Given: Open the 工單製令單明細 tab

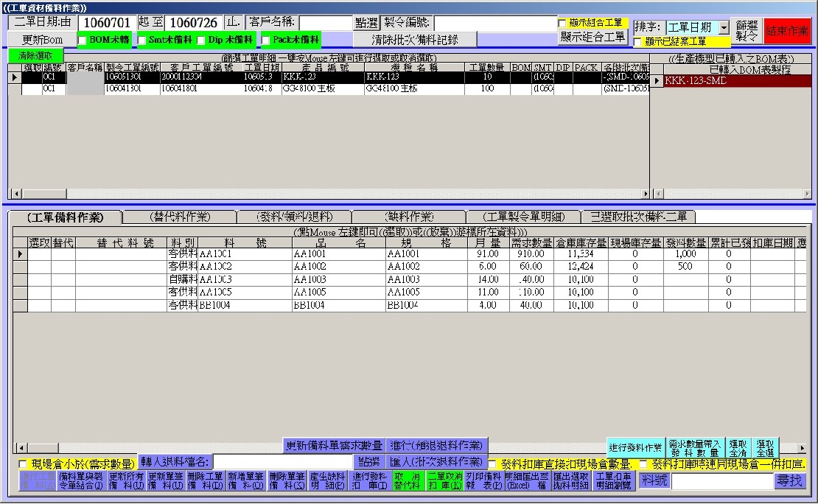Looking at the screenshot, I should tap(524, 217).
